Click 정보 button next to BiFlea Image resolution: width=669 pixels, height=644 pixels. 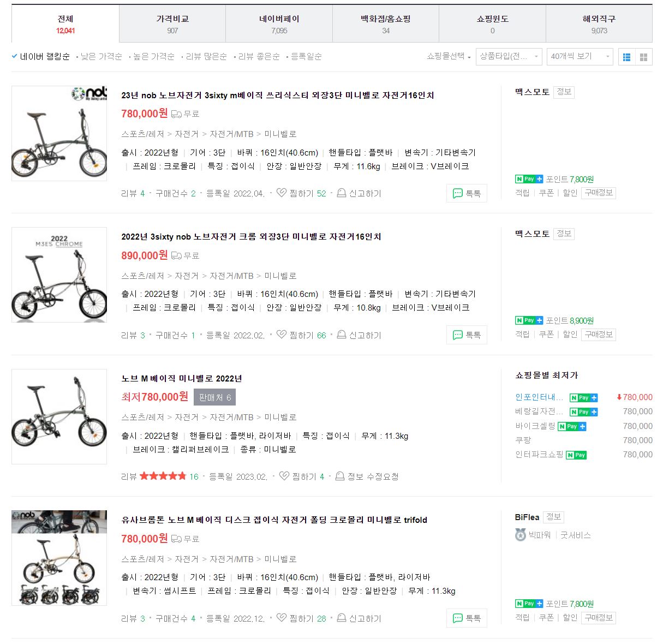[x=553, y=517]
